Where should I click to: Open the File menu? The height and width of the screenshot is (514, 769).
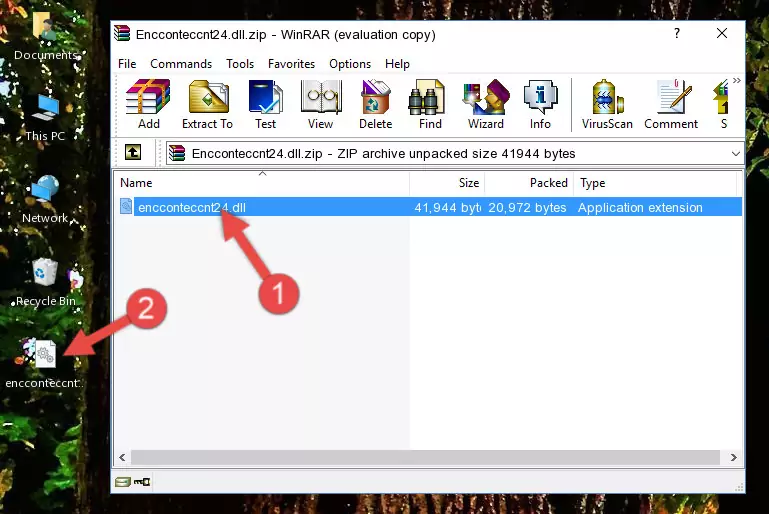coord(127,64)
